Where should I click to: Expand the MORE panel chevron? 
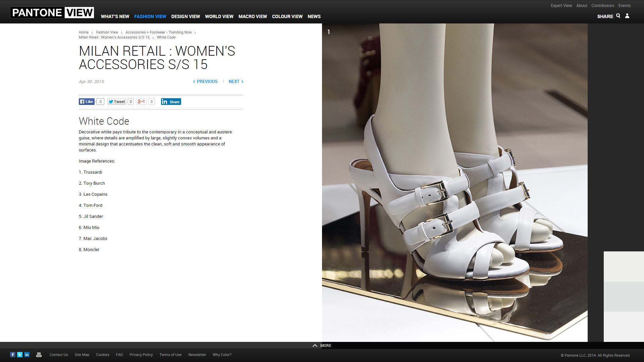coord(315,346)
